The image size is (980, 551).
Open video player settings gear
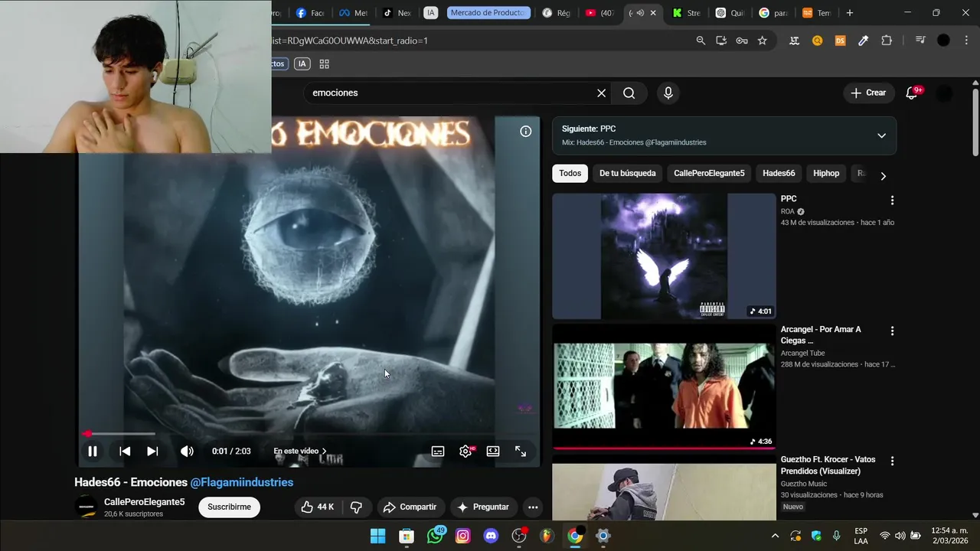465,452
